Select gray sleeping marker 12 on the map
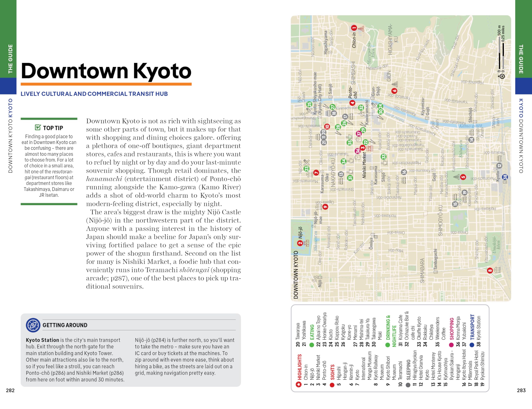The height and width of the screenshot is (409, 532). [499, 166]
